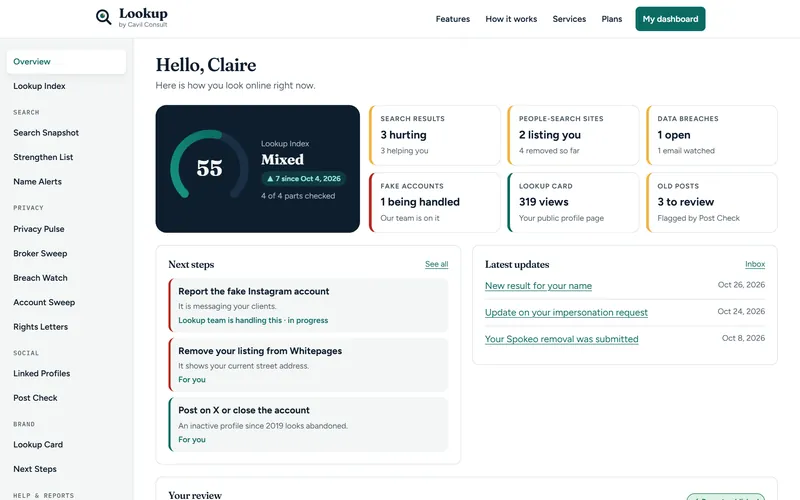Click the 'Oct 26, 2026' date
The width and height of the screenshot is (800, 500).
pos(741,285)
